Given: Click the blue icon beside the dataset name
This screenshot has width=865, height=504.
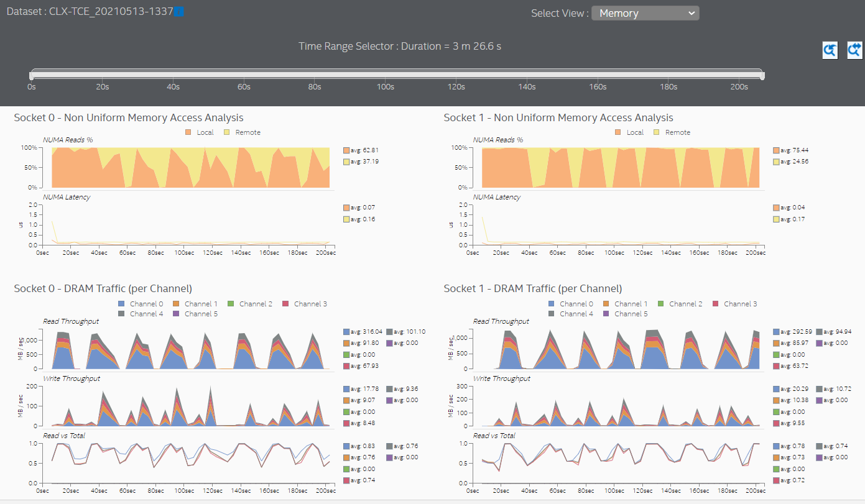Looking at the screenshot, I should [178, 12].
